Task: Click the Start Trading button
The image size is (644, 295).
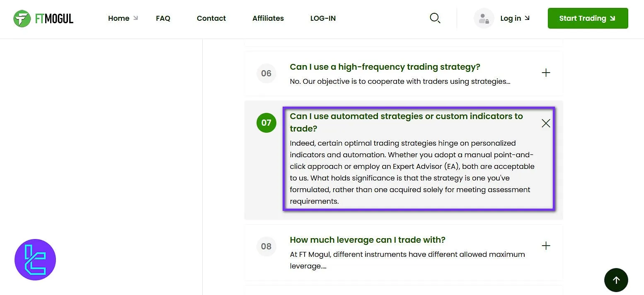Action: click(588, 18)
